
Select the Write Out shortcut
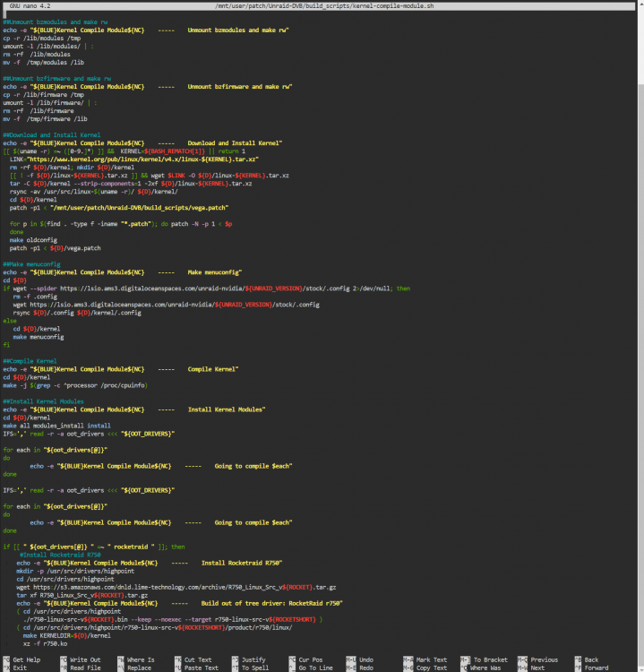tap(81, 660)
